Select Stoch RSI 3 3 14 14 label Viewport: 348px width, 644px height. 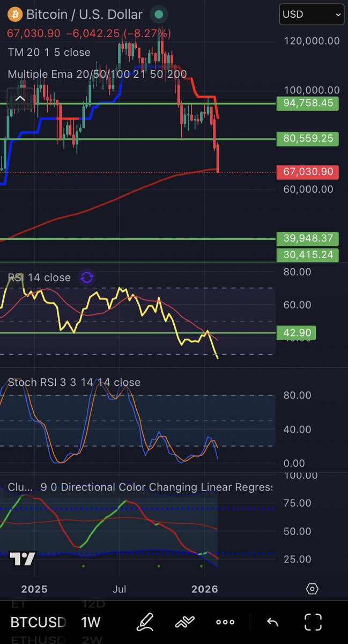pos(74,382)
